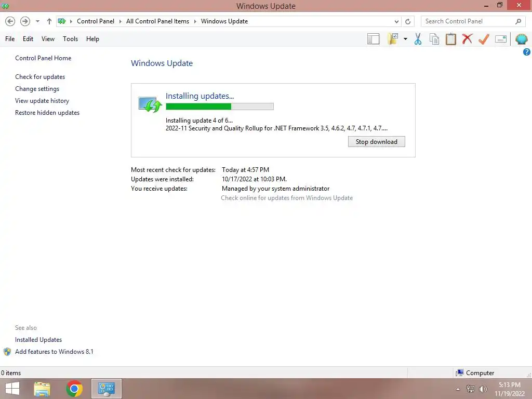The height and width of the screenshot is (399, 532).
Task: Open Control Panel Home link
Action: [x=43, y=58]
